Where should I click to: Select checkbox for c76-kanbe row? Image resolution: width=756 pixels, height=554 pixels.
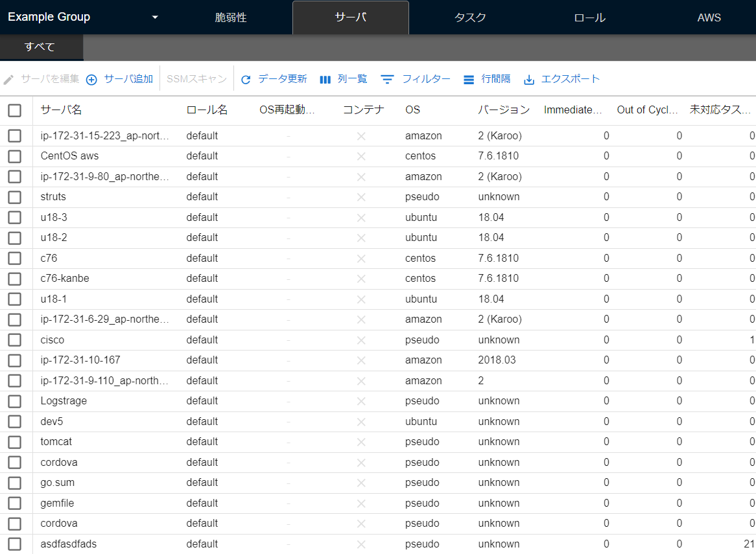click(x=14, y=279)
